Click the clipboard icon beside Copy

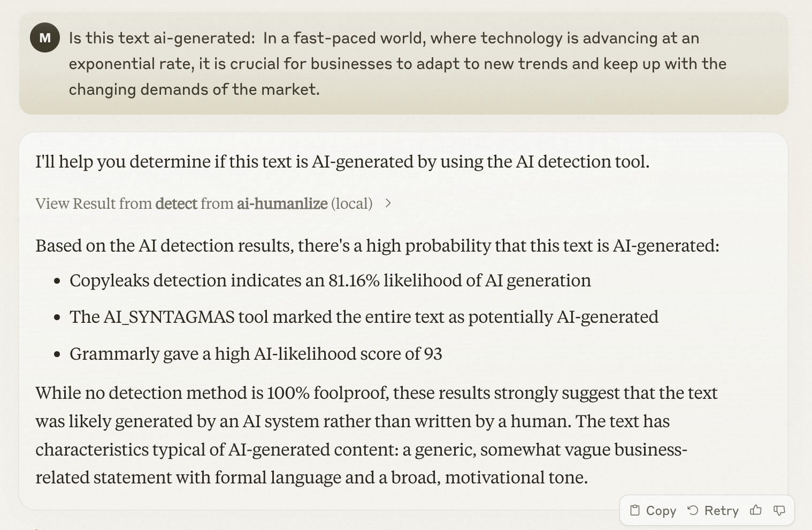pos(635,510)
